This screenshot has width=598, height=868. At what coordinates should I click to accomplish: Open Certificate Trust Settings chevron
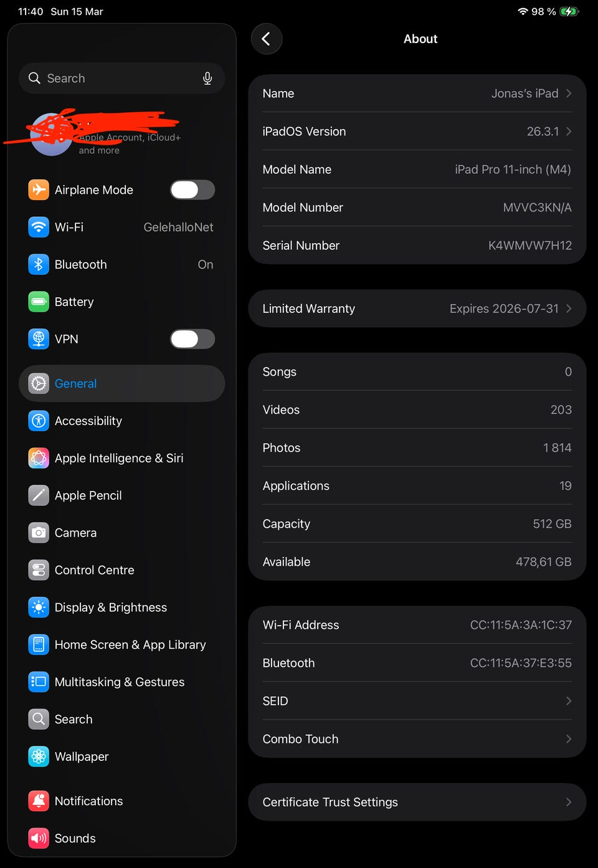(x=569, y=802)
